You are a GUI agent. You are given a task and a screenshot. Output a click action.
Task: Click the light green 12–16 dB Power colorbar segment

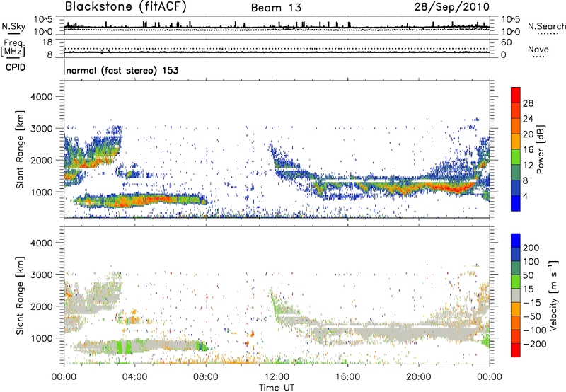pyautogui.click(x=516, y=156)
